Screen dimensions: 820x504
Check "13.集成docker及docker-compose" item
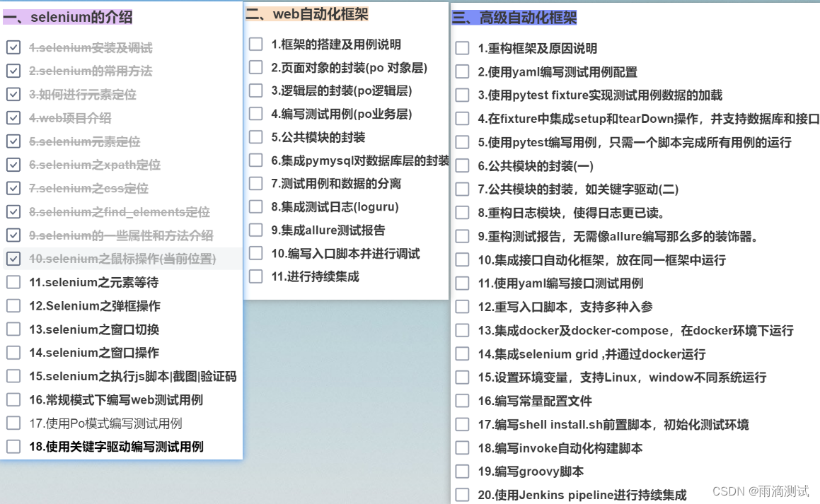[463, 330]
